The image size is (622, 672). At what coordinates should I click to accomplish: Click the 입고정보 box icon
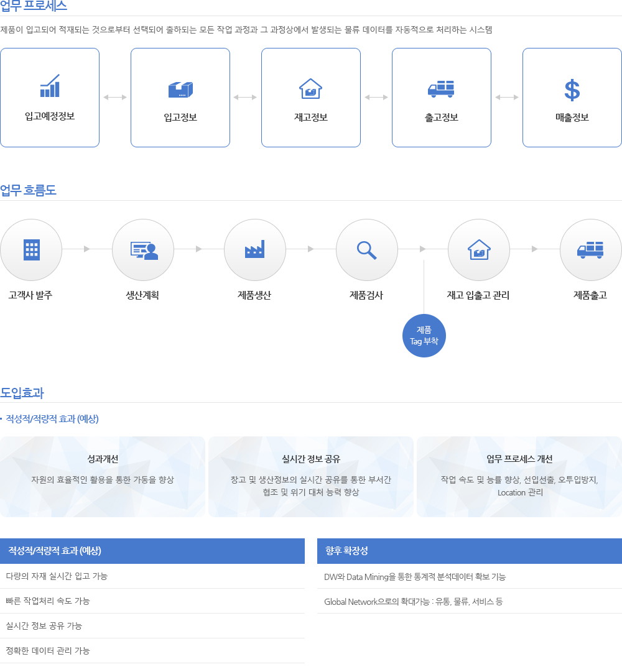(180, 90)
